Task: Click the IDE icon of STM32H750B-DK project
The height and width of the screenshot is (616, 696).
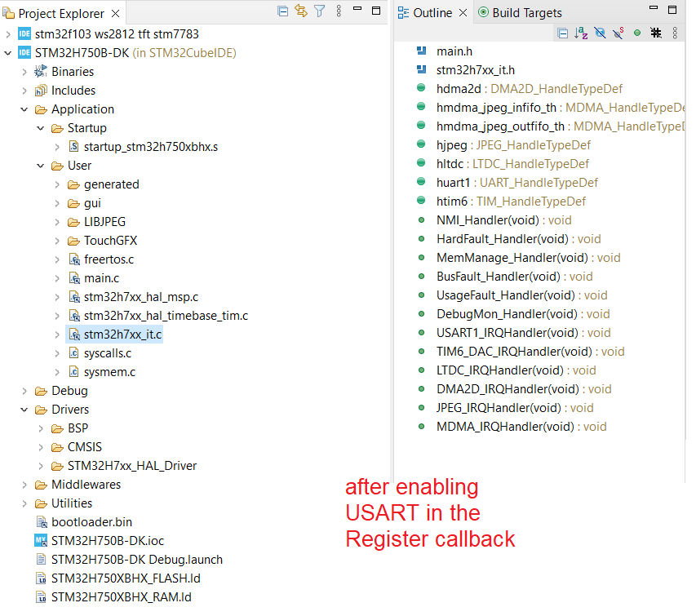Action: (24, 53)
